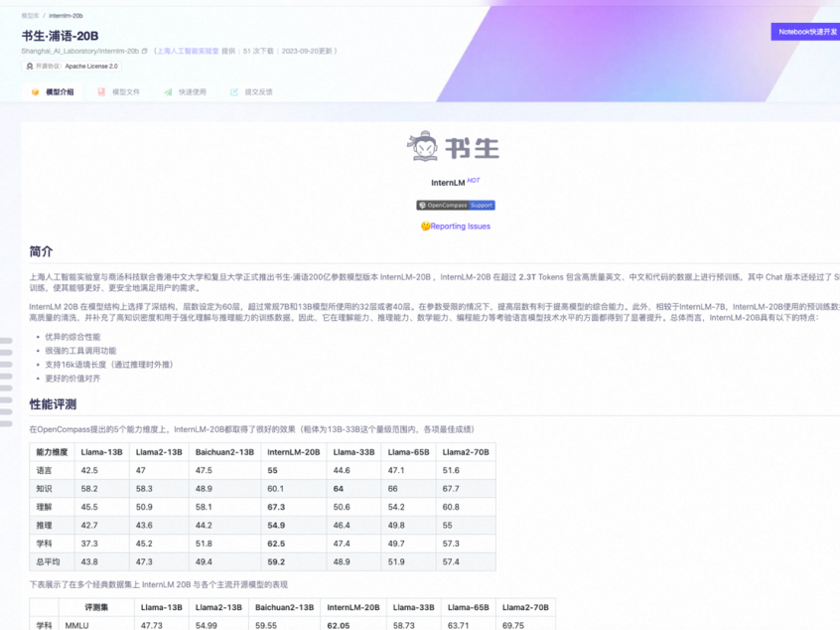
Task: Open the Reporting Issues link
Action: pos(460,227)
